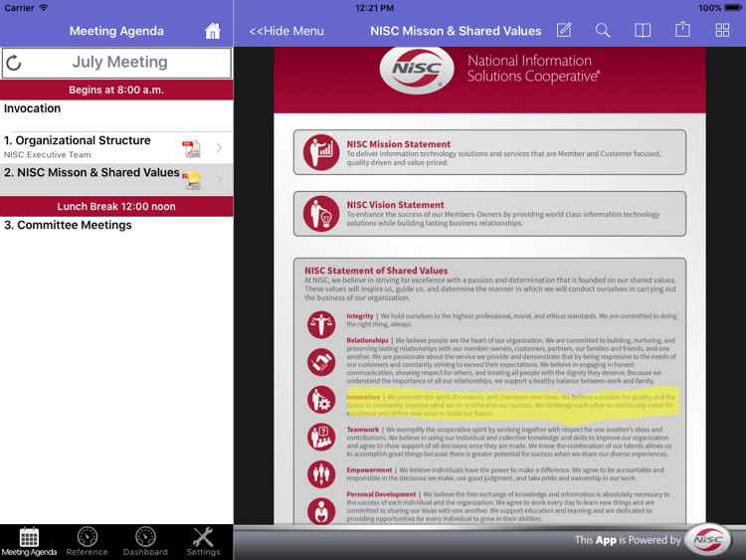746x560 pixels.
Task: Refresh the July Meeting agenda
Action: [x=14, y=63]
